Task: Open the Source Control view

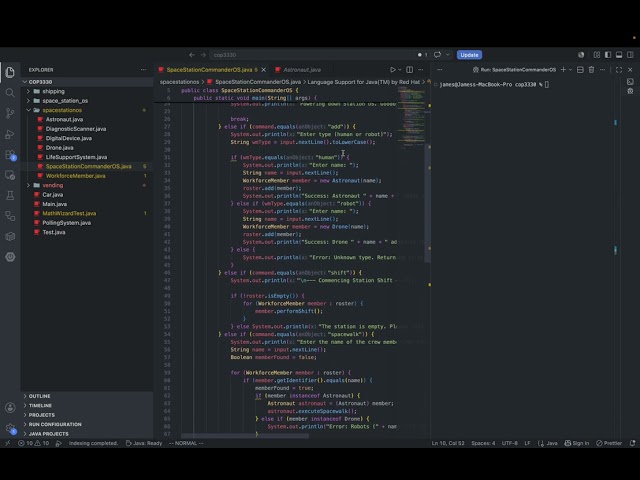Action: click(x=10, y=113)
